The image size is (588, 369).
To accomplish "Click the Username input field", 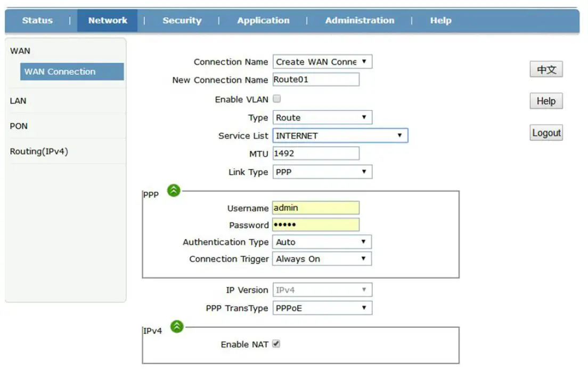I will pos(314,207).
